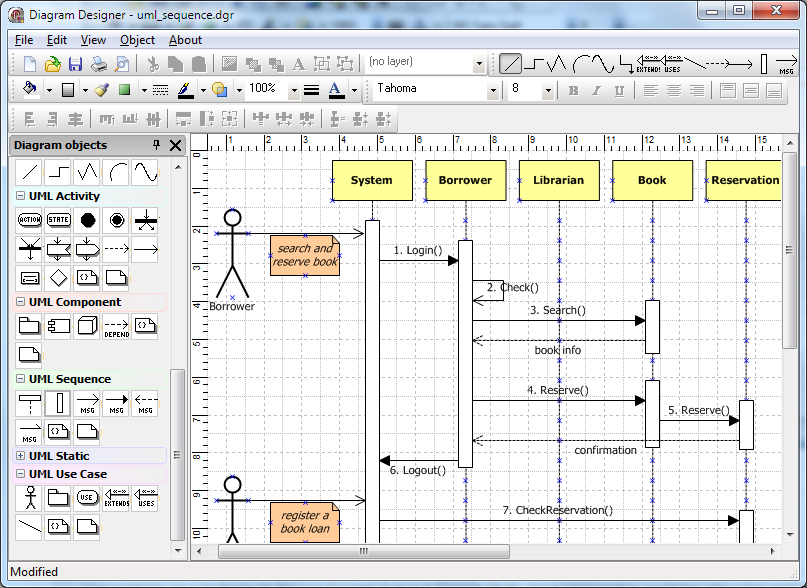Open the Tahoma font name dropdown

(492, 90)
